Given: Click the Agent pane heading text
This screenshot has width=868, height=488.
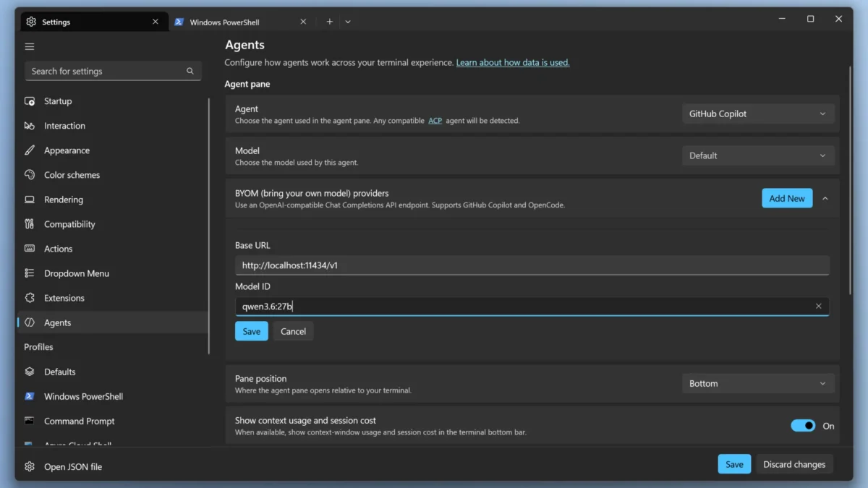Looking at the screenshot, I should click(x=247, y=84).
